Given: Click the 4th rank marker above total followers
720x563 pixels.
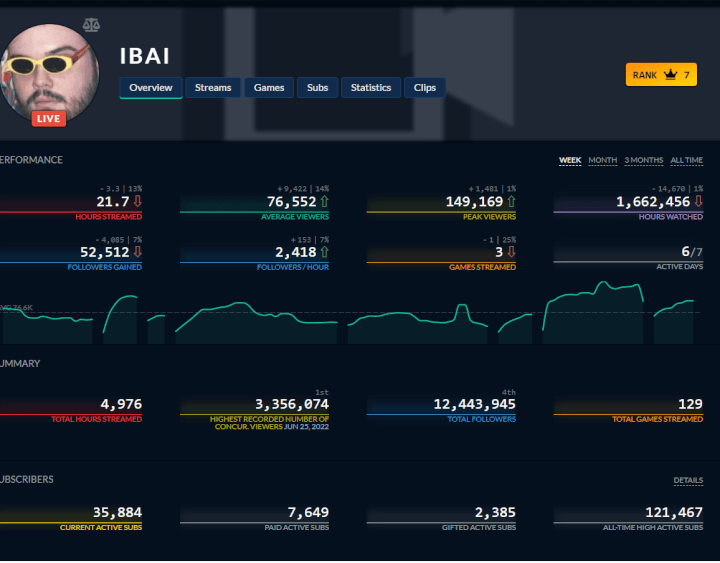Looking at the screenshot, I should pyautogui.click(x=509, y=393).
